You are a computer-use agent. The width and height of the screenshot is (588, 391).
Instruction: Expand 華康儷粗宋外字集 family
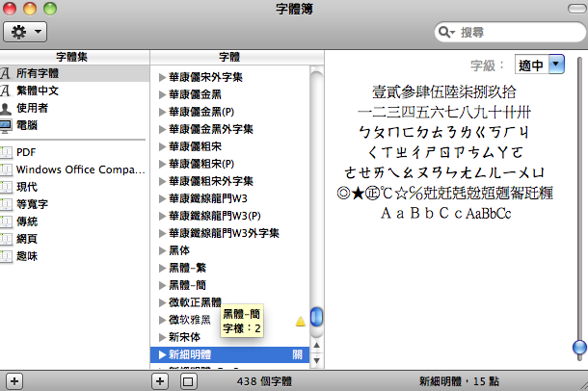(162, 182)
